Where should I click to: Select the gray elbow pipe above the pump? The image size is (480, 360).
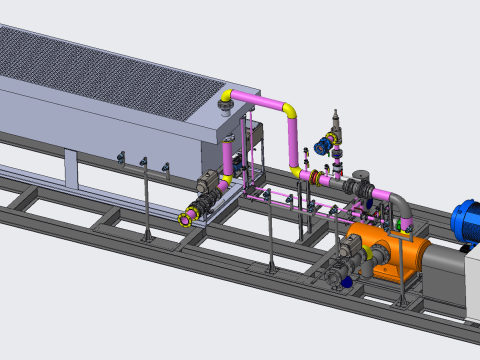click(401, 204)
